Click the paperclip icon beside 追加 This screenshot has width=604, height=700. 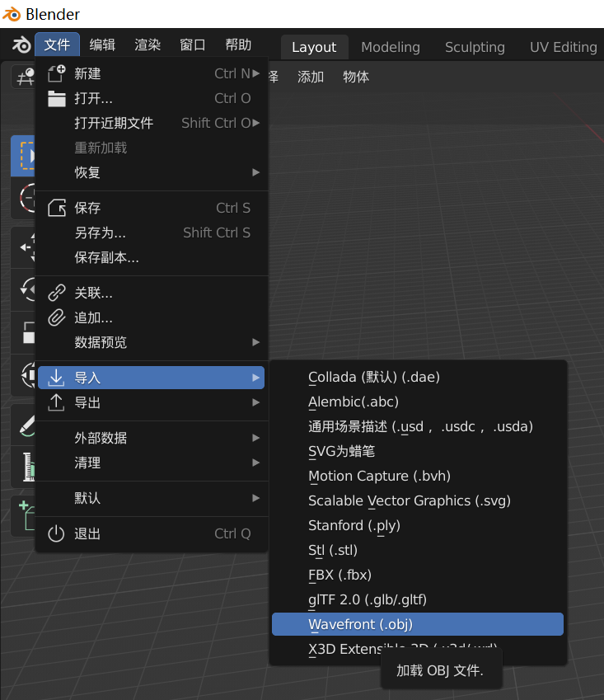(x=57, y=318)
